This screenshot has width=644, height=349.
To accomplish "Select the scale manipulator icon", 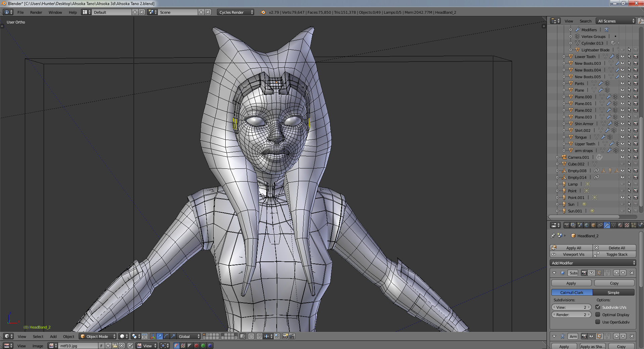I will [x=173, y=336].
